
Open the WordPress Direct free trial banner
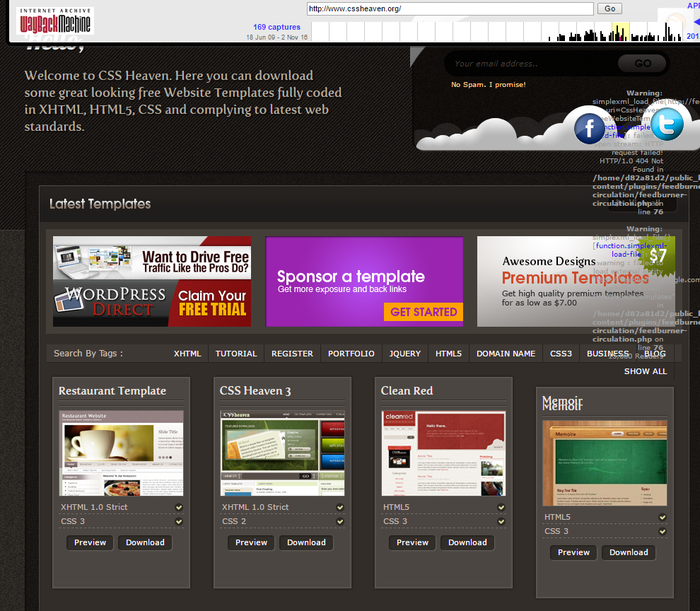point(152,281)
